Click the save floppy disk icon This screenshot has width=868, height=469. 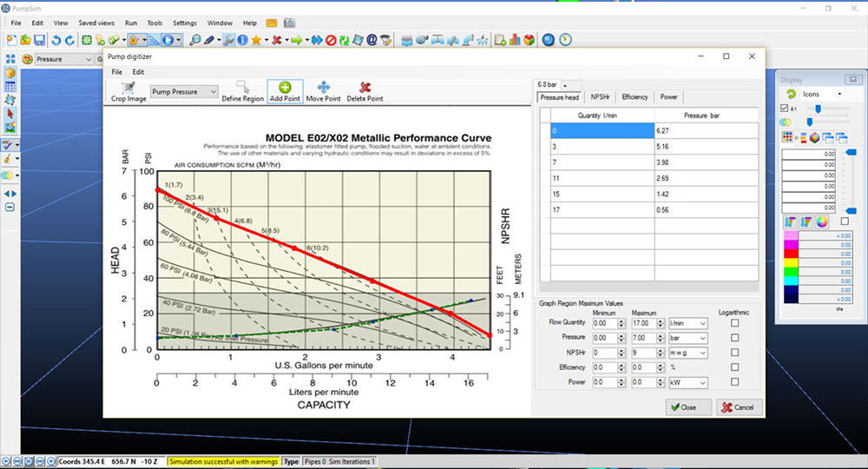(39, 40)
